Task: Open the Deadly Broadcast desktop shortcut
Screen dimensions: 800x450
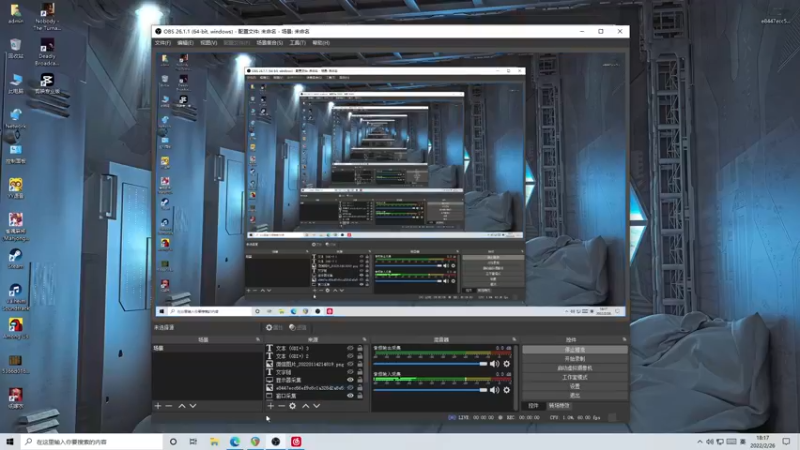Action: pos(47,52)
